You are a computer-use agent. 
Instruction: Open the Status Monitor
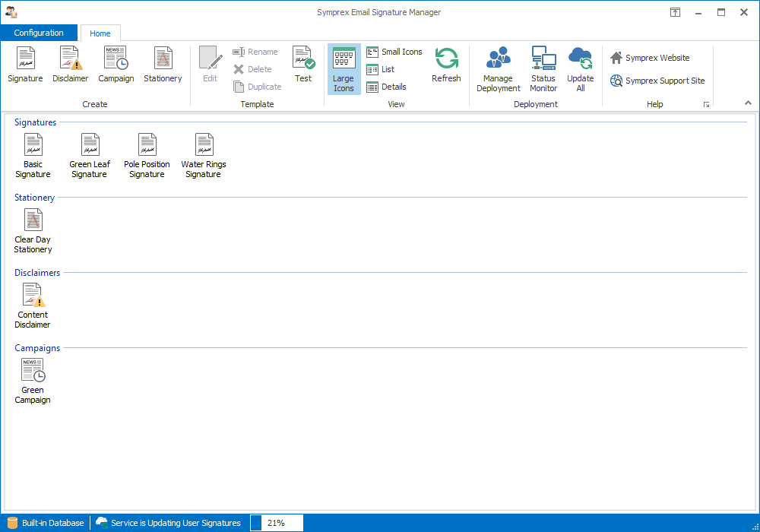[x=543, y=69]
